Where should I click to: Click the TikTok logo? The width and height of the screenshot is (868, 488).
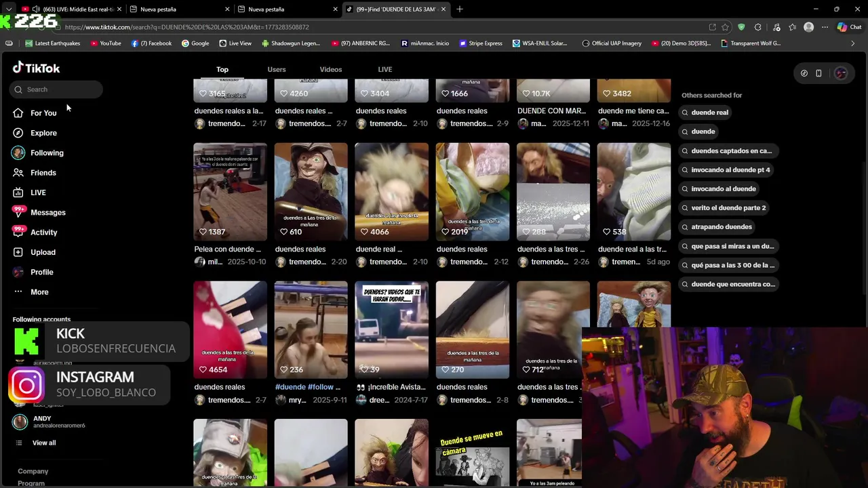[x=37, y=68]
